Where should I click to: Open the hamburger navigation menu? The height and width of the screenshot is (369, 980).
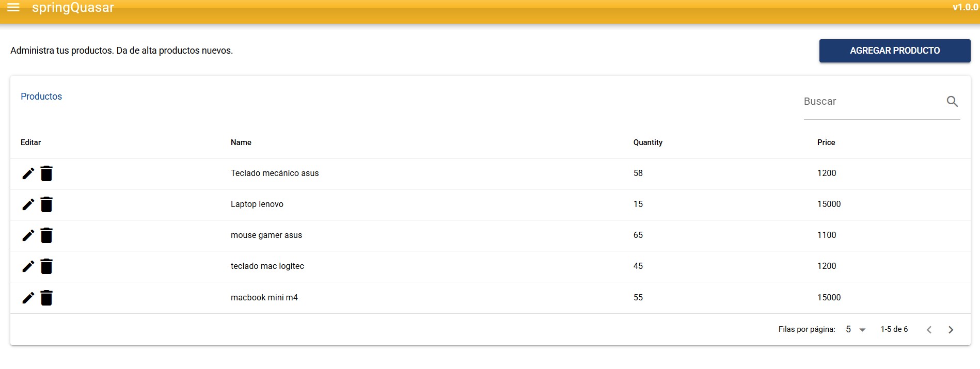(13, 7)
